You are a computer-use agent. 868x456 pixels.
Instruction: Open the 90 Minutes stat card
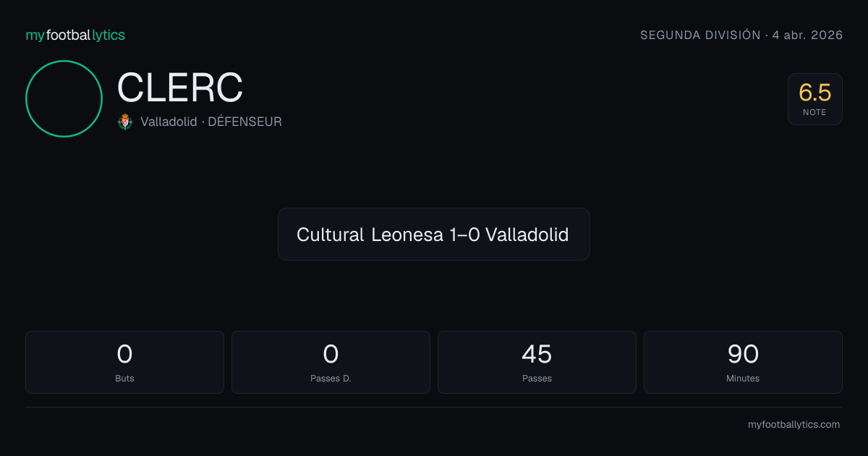click(x=743, y=362)
